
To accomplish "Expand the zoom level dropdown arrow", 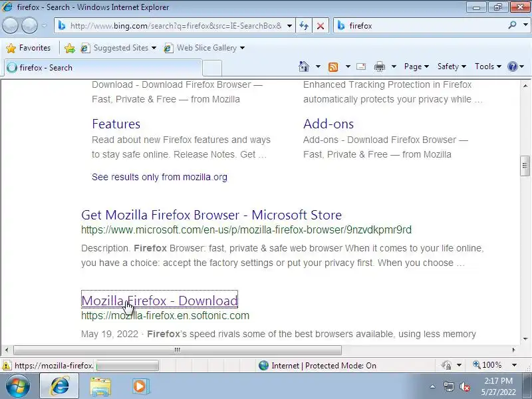I will click(x=514, y=365).
